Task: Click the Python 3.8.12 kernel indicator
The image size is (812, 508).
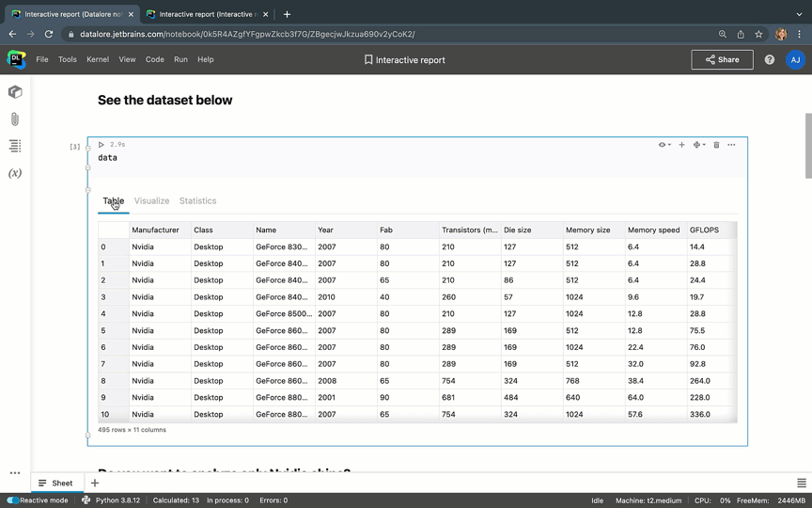Action: click(111, 500)
